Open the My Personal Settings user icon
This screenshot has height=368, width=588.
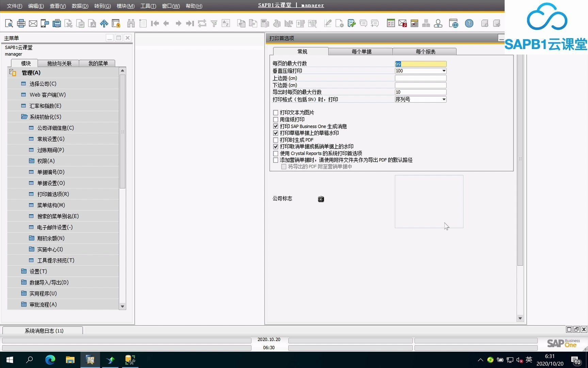[438, 23]
